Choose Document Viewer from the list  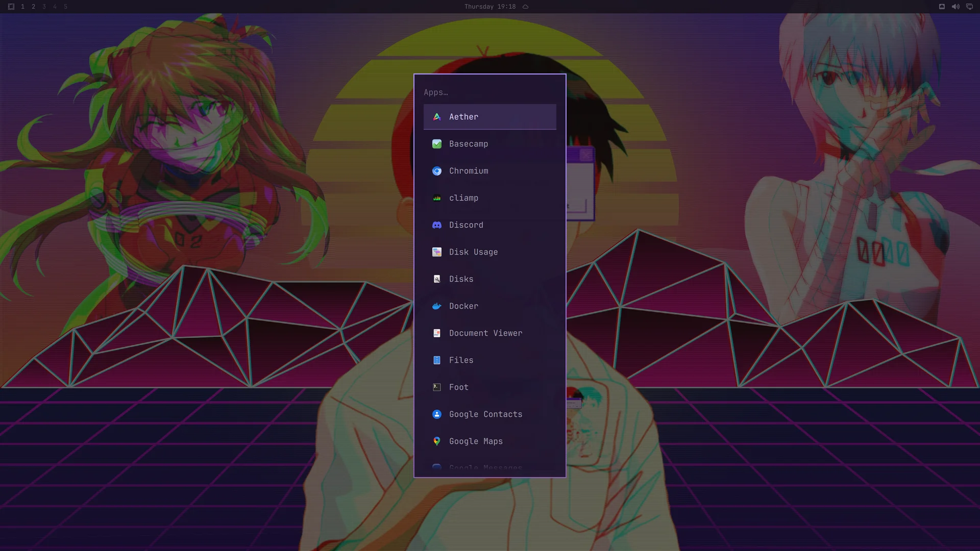pyautogui.click(x=490, y=333)
